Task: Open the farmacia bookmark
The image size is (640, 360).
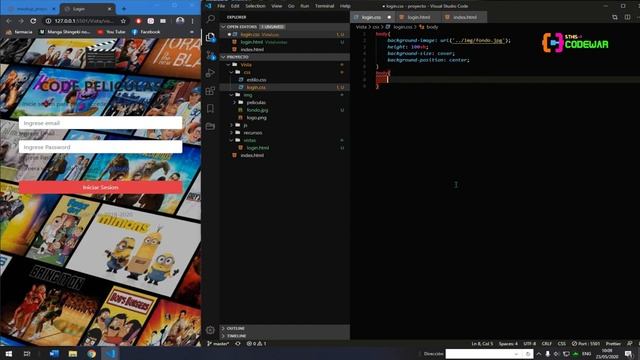Action: [x=19, y=32]
